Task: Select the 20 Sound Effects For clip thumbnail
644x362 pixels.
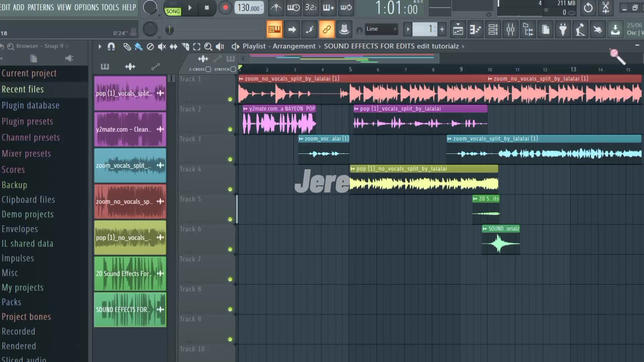Action: pyautogui.click(x=130, y=274)
